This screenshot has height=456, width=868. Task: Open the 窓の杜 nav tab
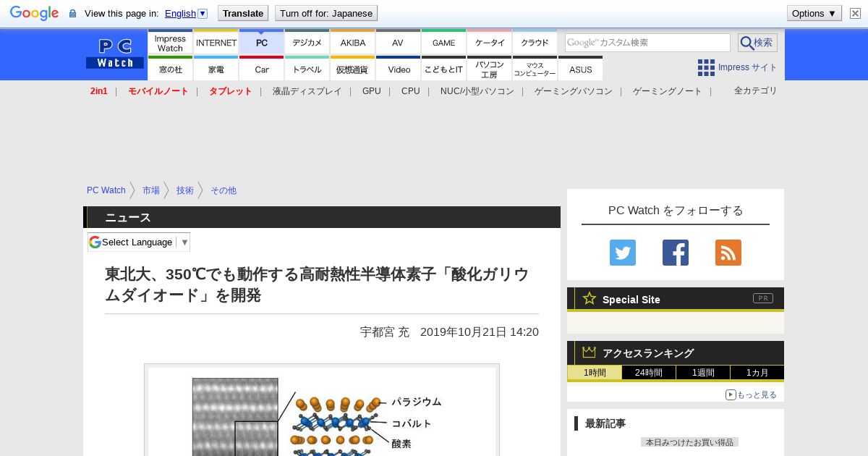point(170,69)
